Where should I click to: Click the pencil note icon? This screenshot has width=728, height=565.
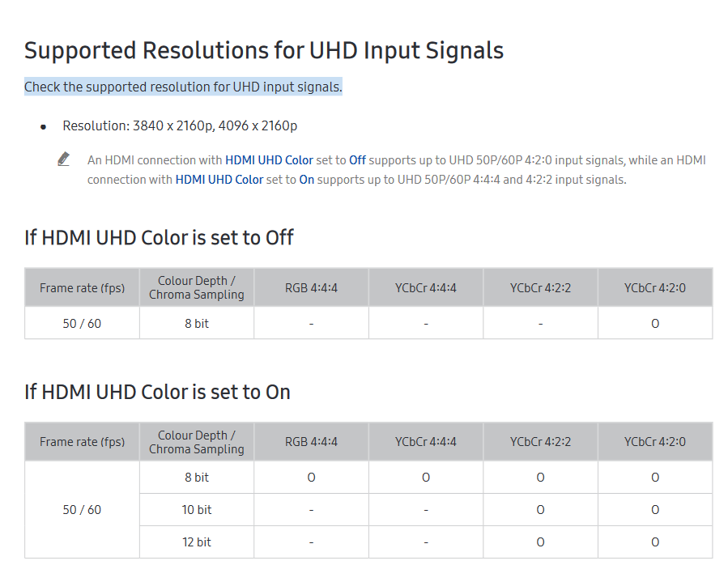[x=64, y=159]
